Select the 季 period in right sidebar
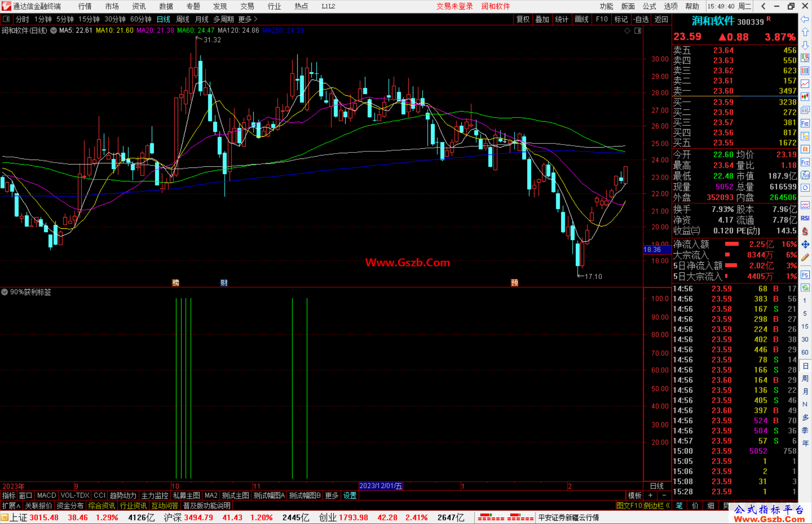The height and width of the screenshot is (524, 812). pyautogui.click(x=805, y=430)
